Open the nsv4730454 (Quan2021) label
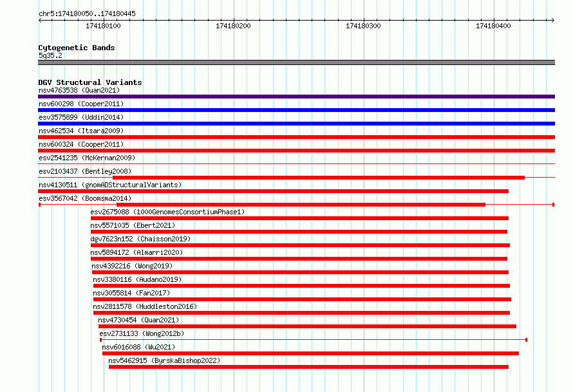 (x=138, y=320)
